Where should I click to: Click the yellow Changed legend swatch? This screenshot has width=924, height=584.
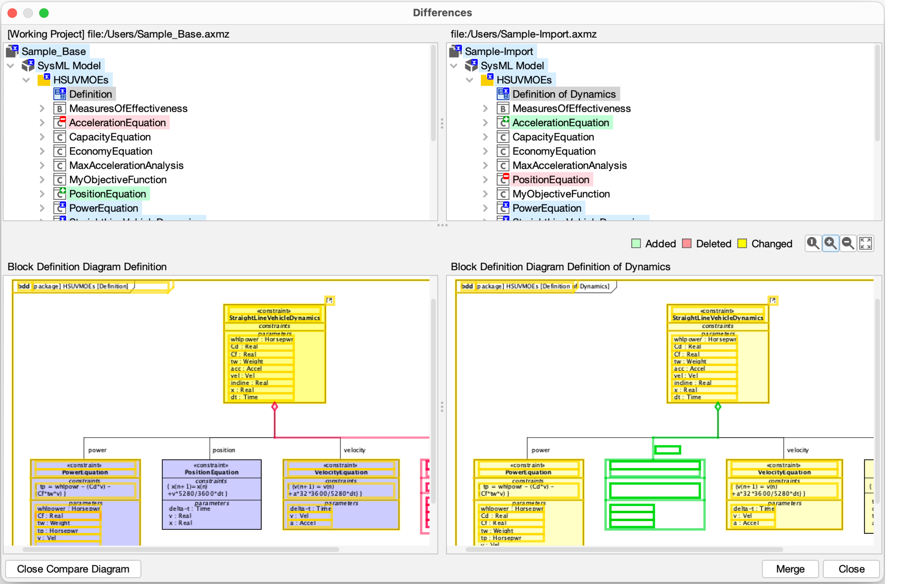[742, 243]
